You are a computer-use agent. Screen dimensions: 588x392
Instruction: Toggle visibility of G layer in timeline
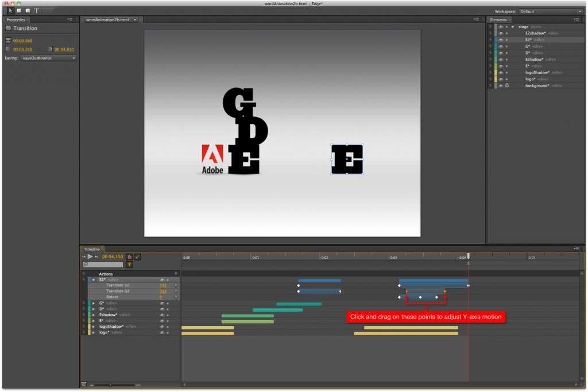click(163, 303)
